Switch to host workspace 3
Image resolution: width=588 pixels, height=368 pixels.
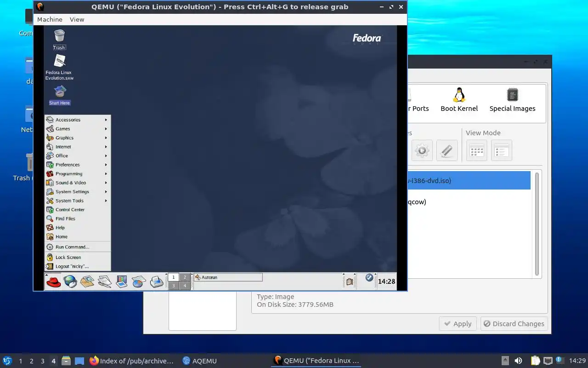pos(42,361)
